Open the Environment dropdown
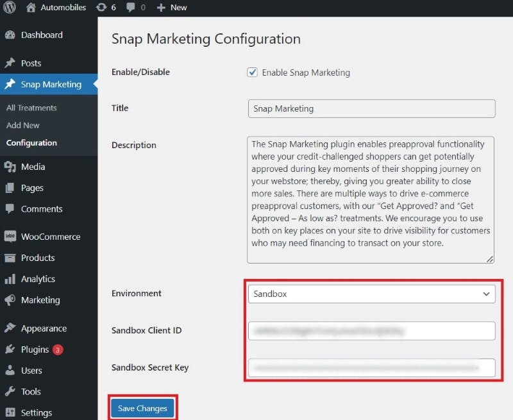This screenshot has height=420, width=513. click(x=371, y=294)
